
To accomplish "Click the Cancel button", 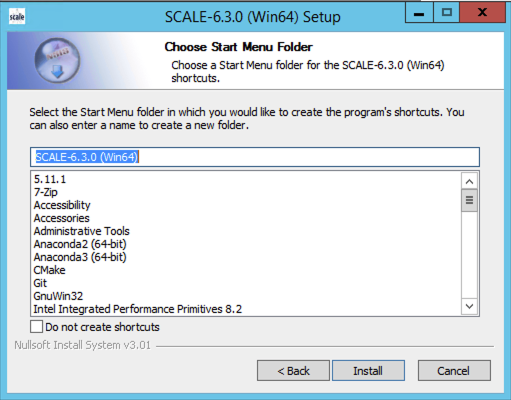I will pyautogui.click(x=454, y=370).
